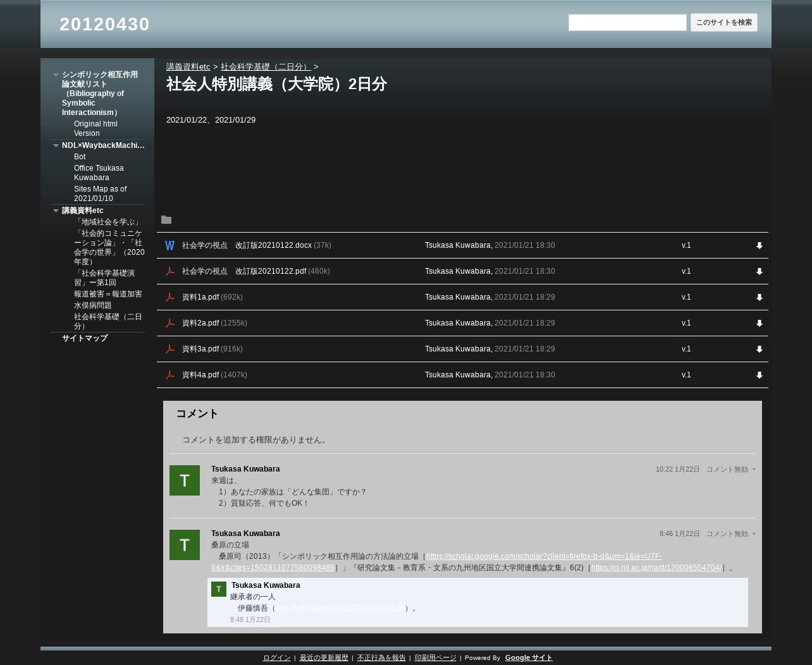Open the 社会学の視点 改訂版20210122.pdf file
Viewport: 812px width, 665px height.
tap(244, 271)
